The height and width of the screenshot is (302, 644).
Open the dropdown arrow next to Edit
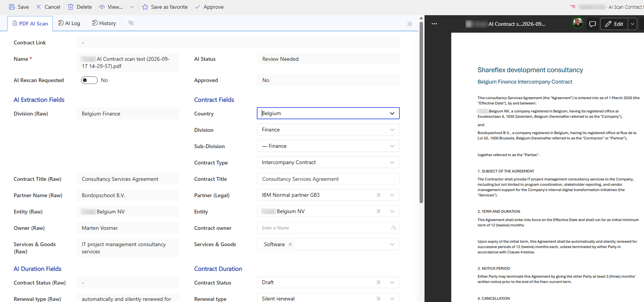(x=632, y=24)
